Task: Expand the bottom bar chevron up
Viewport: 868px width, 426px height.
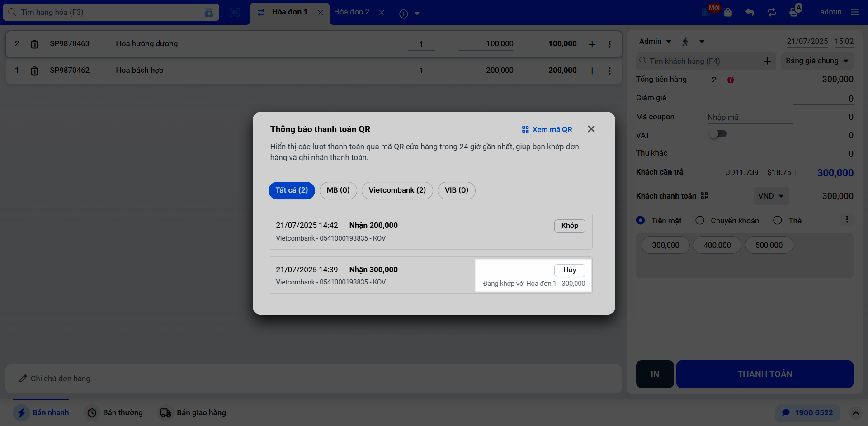Action: click(855, 413)
